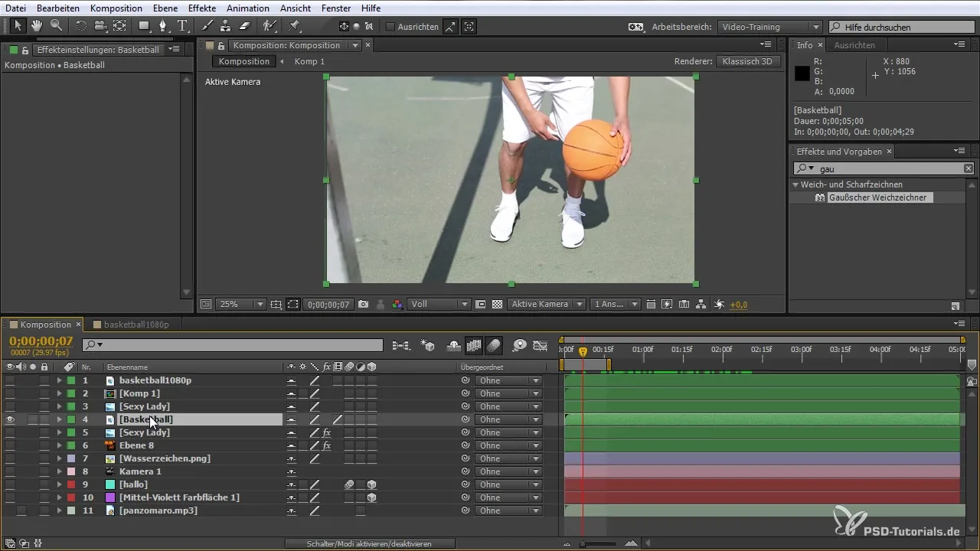The width and height of the screenshot is (980, 551).
Task: Clear the effects search with X button
Action: point(968,168)
